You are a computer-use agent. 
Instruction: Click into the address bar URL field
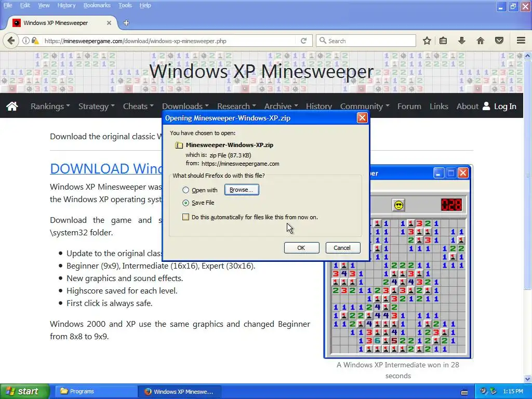(169, 41)
